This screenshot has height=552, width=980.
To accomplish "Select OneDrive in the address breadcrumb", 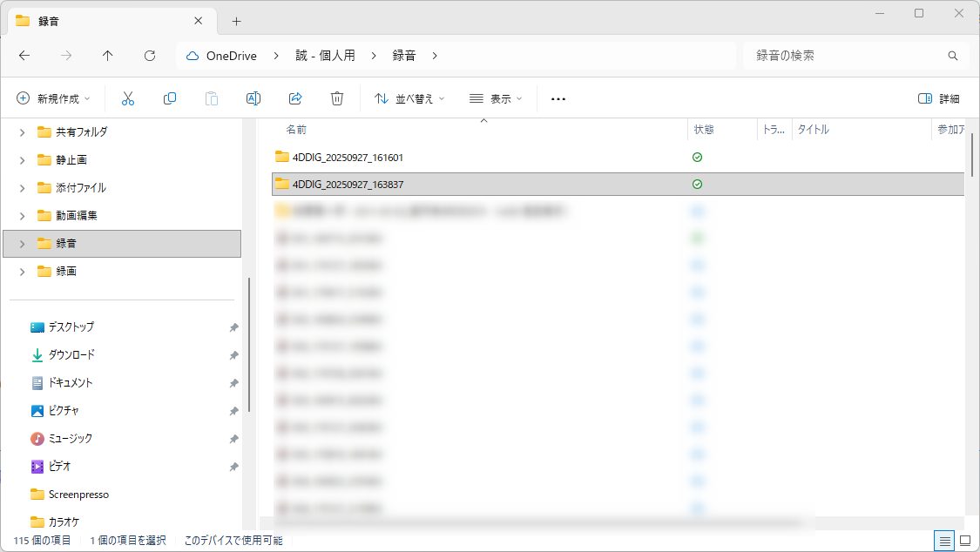I will click(231, 56).
